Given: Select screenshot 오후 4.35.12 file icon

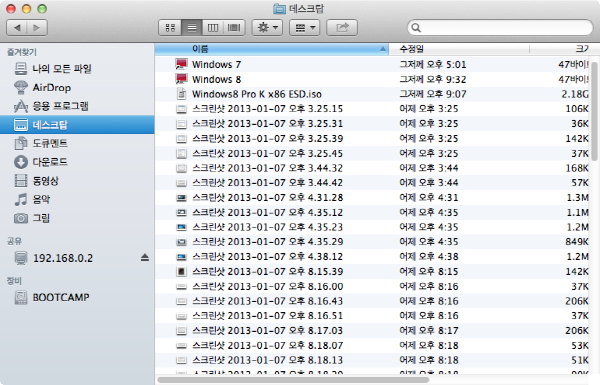Looking at the screenshot, I should [181, 212].
